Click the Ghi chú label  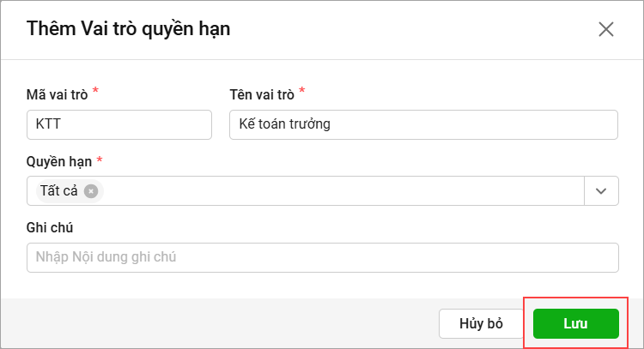(x=50, y=227)
